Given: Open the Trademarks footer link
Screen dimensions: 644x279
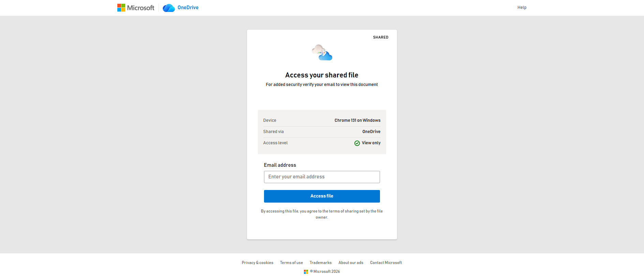Looking at the screenshot, I should (x=321, y=263).
